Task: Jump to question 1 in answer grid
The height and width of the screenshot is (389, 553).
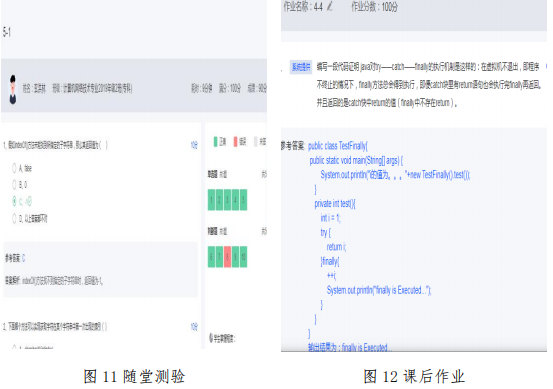Action: [x=211, y=200]
